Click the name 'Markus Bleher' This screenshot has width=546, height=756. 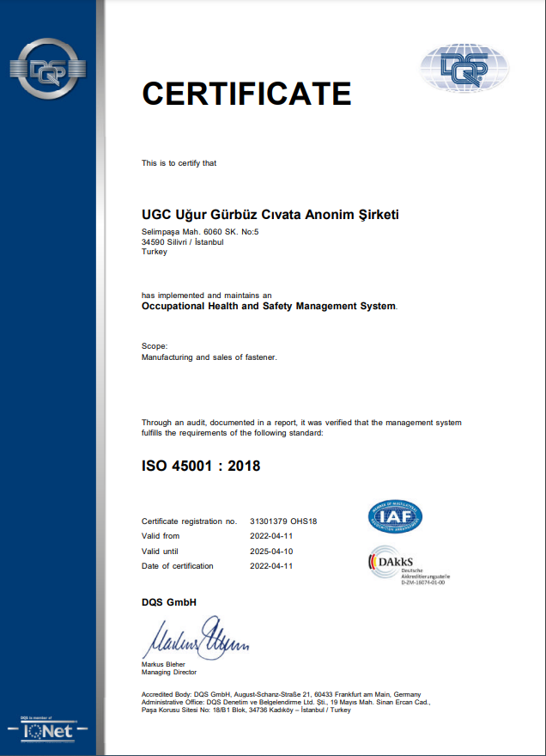coord(163,664)
